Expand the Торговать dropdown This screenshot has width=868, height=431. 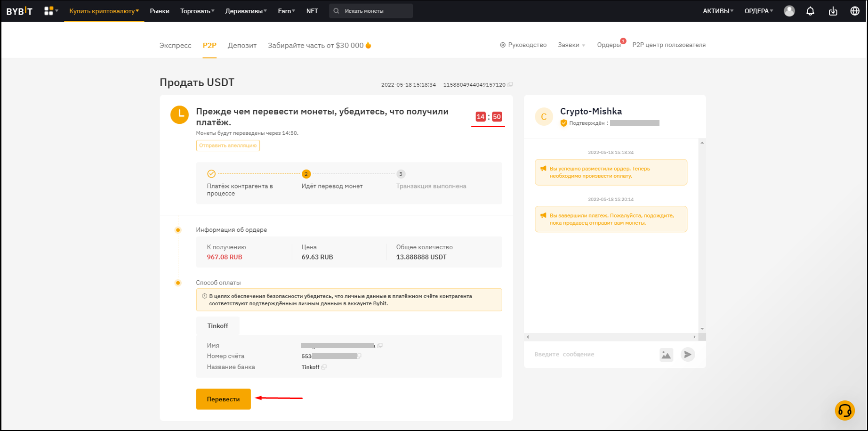pyautogui.click(x=197, y=11)
